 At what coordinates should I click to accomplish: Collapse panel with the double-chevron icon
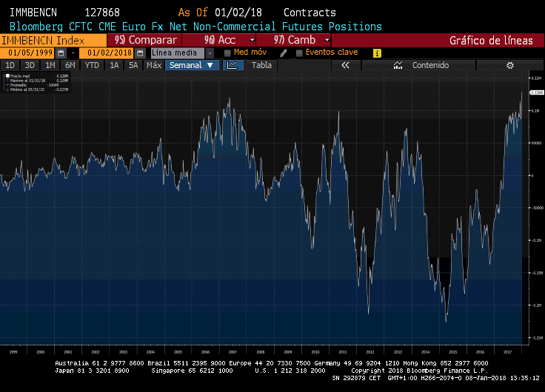click(x=345, y=65)
